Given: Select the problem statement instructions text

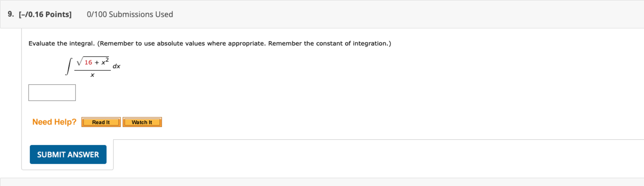Looking at the screenshot, I should pyautogui.click(x=210, y=43).
